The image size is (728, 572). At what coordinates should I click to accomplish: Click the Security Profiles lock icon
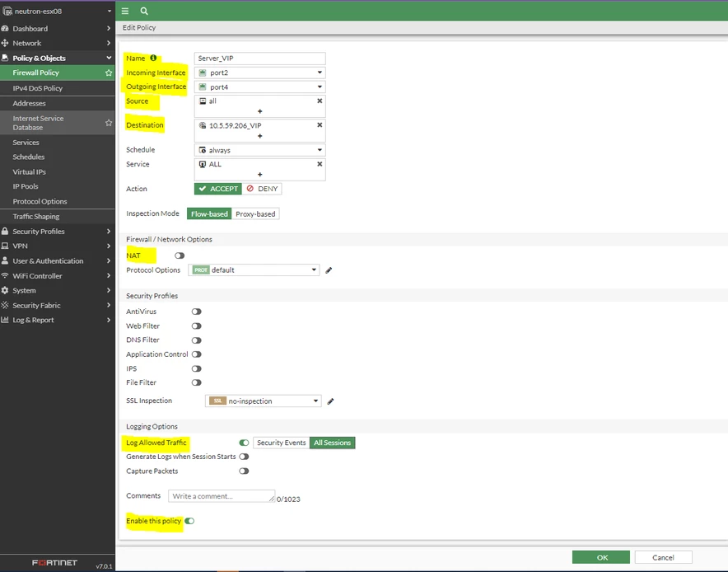(x=5, y=231)
